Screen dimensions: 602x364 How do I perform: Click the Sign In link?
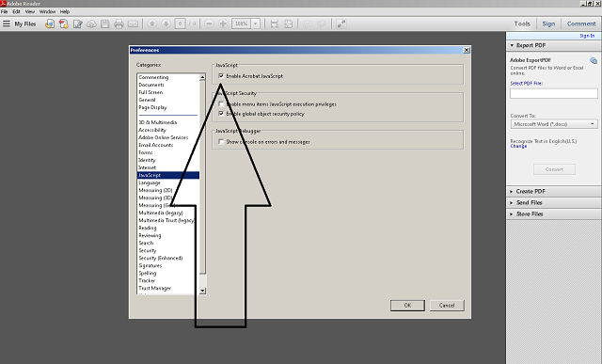[x=587, y=36]
